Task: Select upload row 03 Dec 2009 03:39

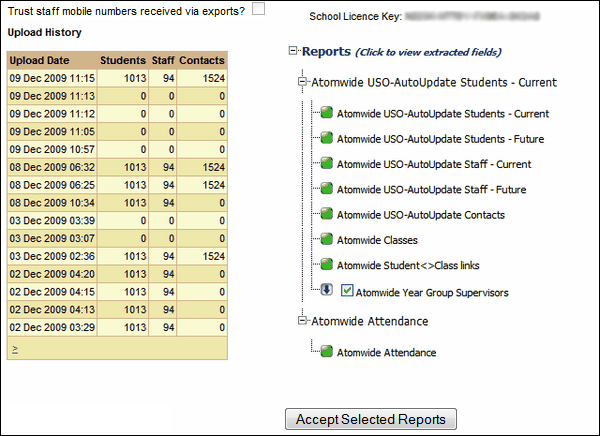Action: click(117, 220)
